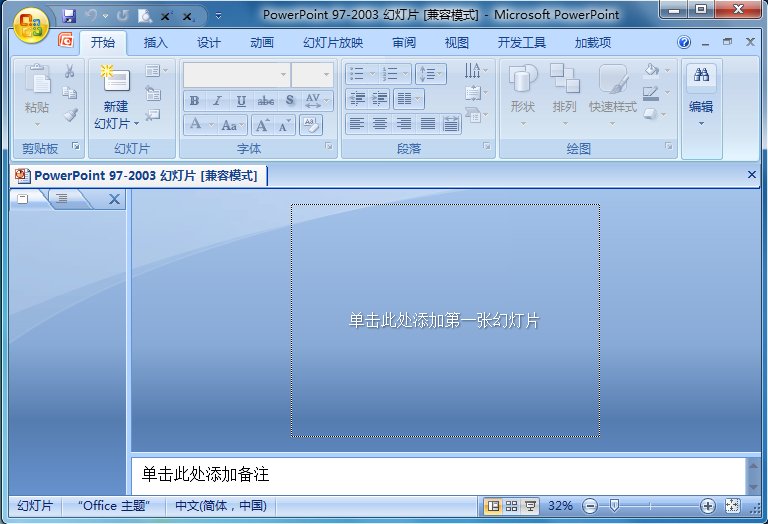Click the Redo/repeat icon in the quick access toolbar
Viewport: 768px width, 524px height.
(x=122, y=16)
